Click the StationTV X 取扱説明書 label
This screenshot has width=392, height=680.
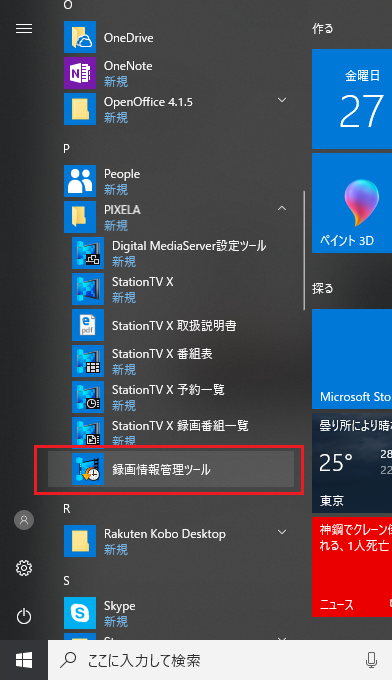click(x=174, y=325)
